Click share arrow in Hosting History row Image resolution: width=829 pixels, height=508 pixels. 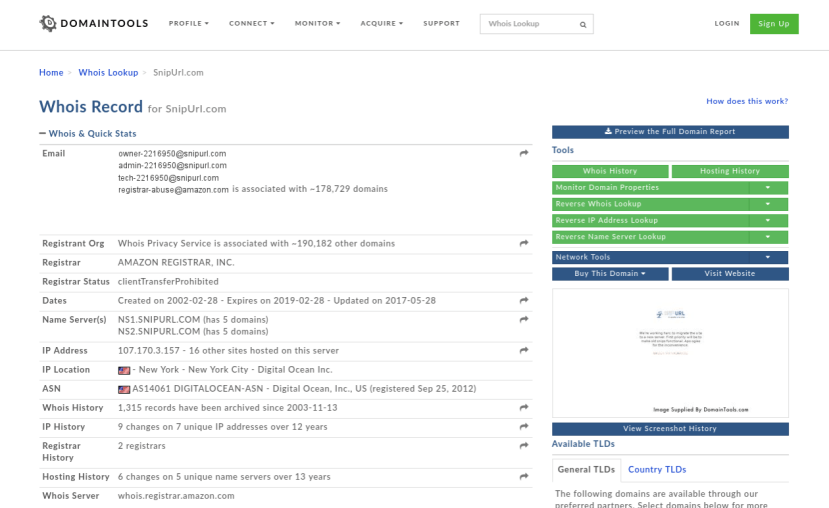[x=523, y=477]
